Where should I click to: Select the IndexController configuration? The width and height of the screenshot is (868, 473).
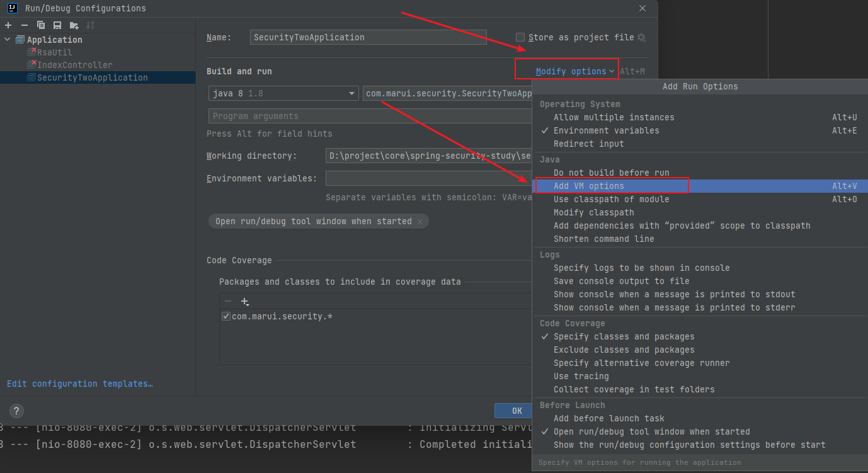[74, 65]
